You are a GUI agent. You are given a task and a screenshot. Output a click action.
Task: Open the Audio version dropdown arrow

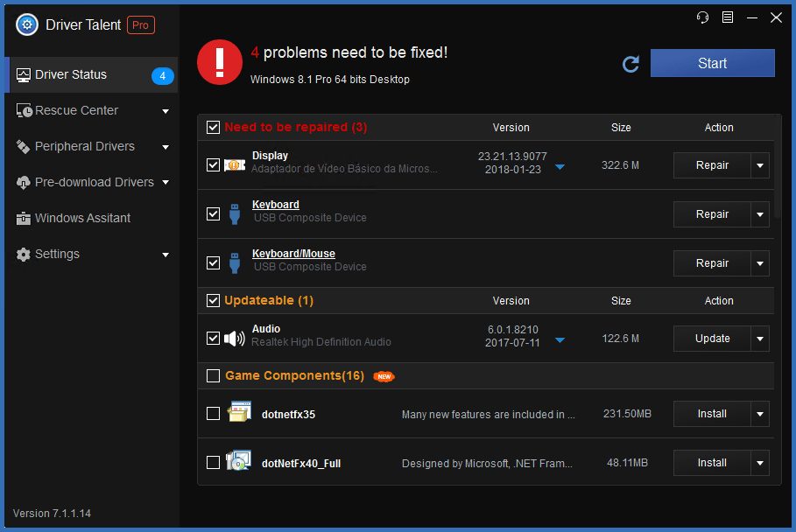(560, 340)
